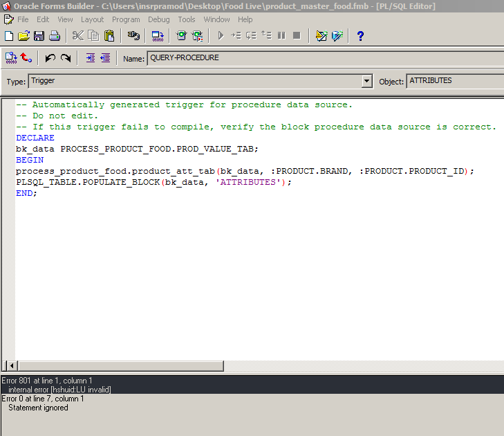The width and height of the screenshot is (504, 436).
Task: Click the Revert icon with red arrow
Action: pos(26,58)
